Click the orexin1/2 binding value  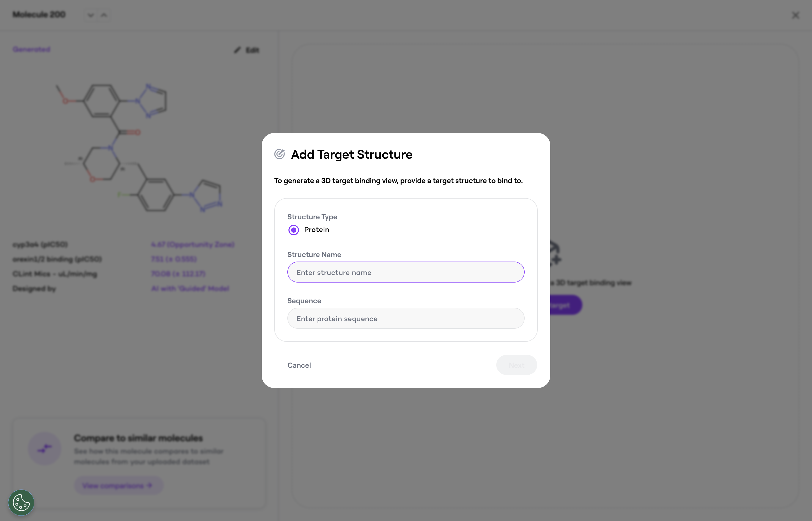(x=174, y=259)
